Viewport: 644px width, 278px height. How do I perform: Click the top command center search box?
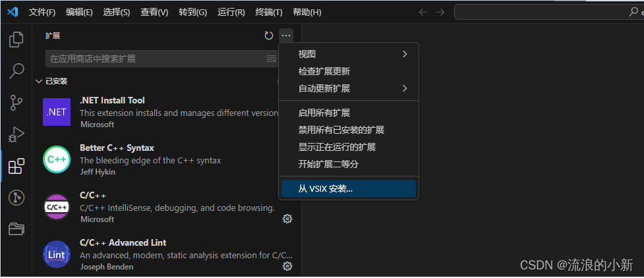pos(549,13)
